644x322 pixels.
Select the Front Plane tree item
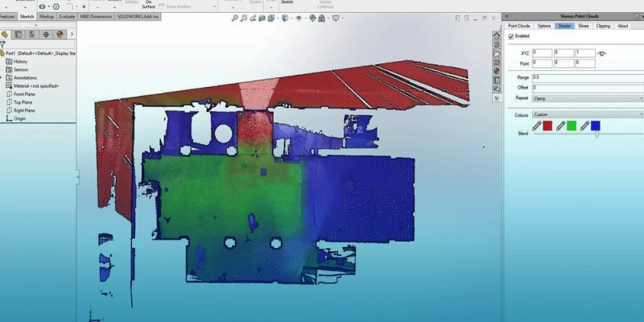pos(24,94)
